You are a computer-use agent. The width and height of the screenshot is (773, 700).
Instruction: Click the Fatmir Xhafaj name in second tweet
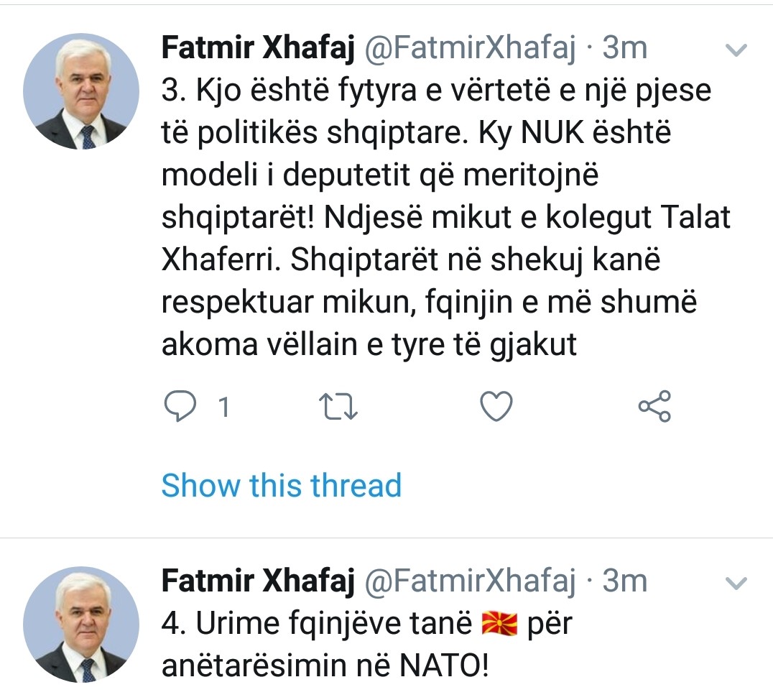coord(258,581)
